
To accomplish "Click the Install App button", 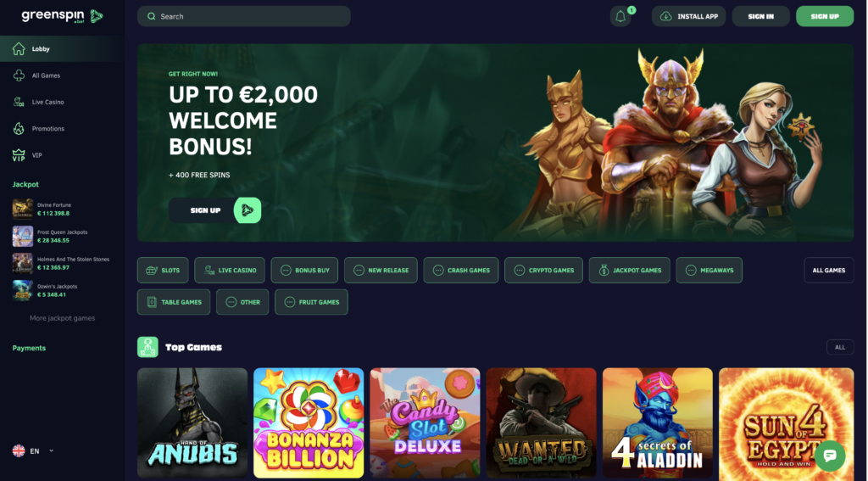I will (688, 17).
